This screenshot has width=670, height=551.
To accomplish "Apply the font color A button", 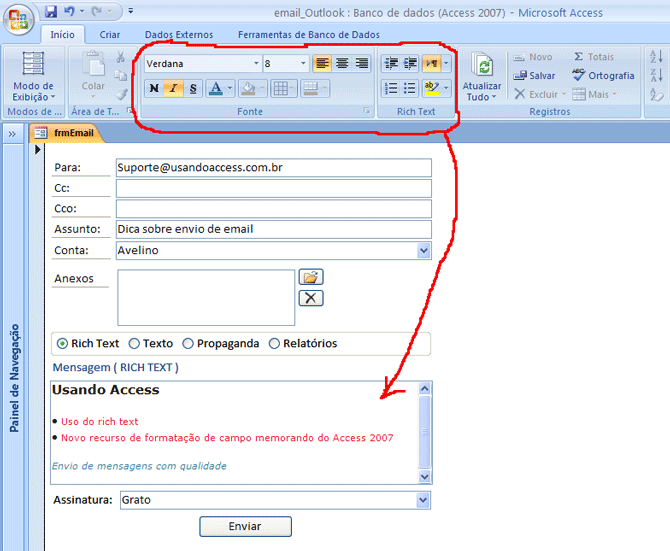I will tap(216, 88).
